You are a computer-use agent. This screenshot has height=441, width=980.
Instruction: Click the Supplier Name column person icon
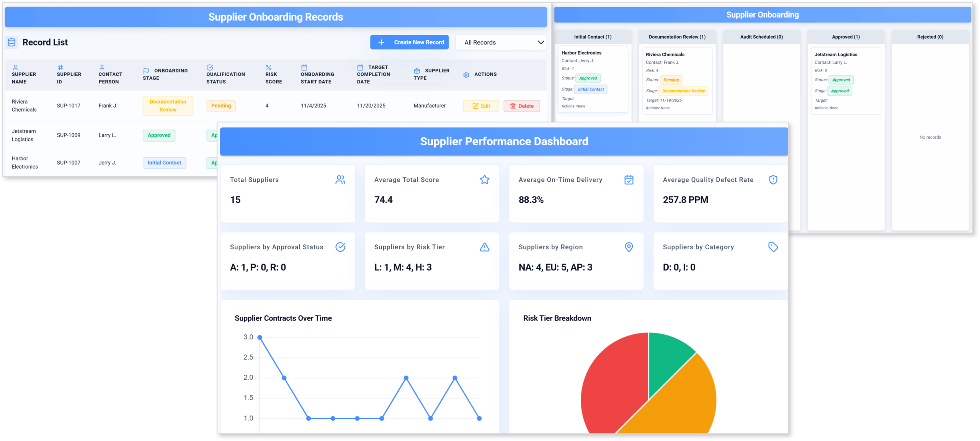pos(15,67)
